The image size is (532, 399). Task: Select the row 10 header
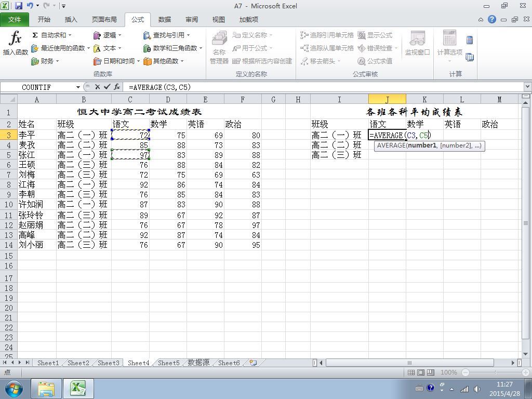[x=9, y=205]
